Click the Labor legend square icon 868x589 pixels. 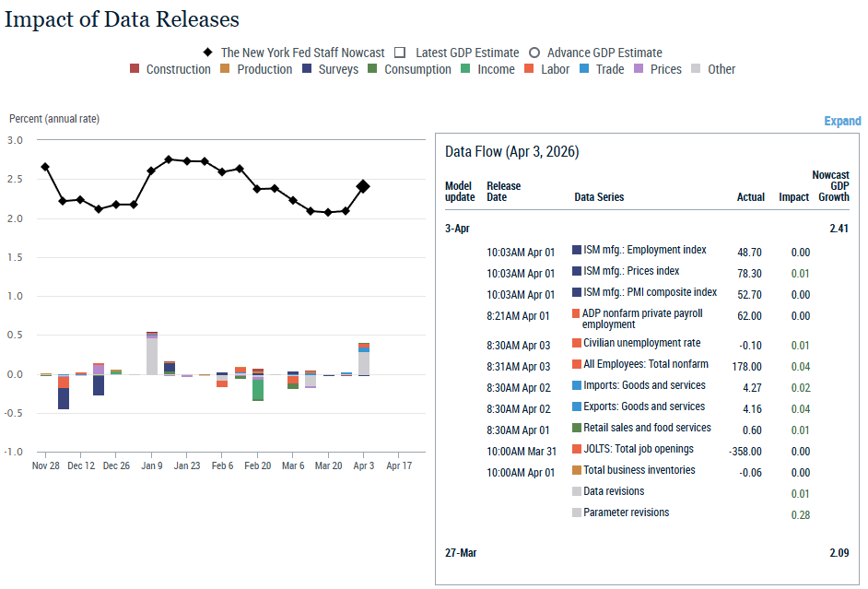pyautogui.click(x=530, y=69)
